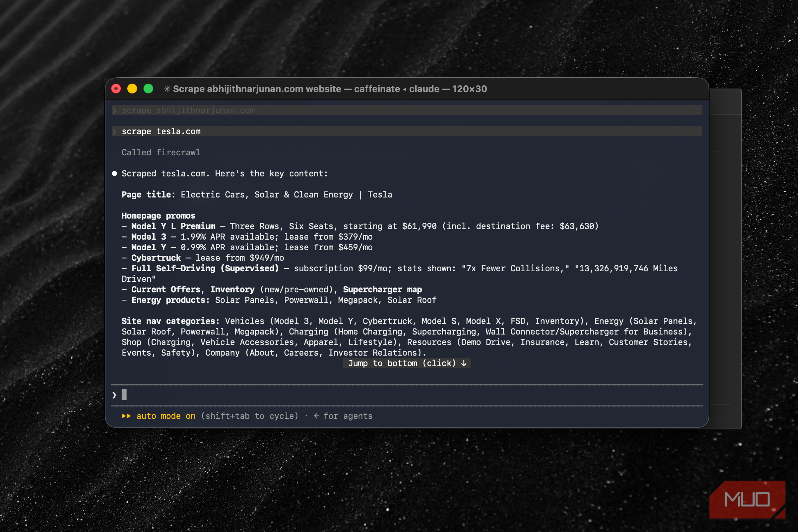Image resolution: width=798 pixels, height=532 pixels.
Task: Focus the empty prompt input line
Action: (407, 395)
